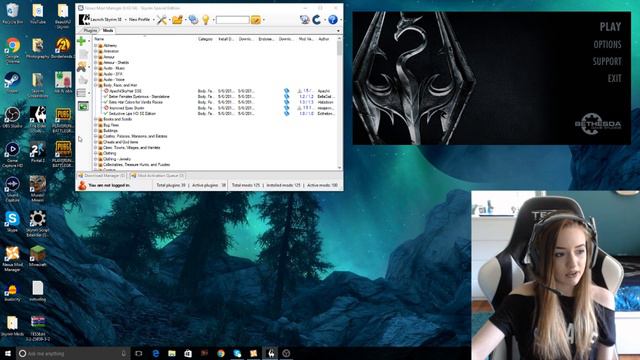Viewport: 640px width, 360px height.
Task: Open dropdown arrow beside green plus icon
Action: coord(89,41)
